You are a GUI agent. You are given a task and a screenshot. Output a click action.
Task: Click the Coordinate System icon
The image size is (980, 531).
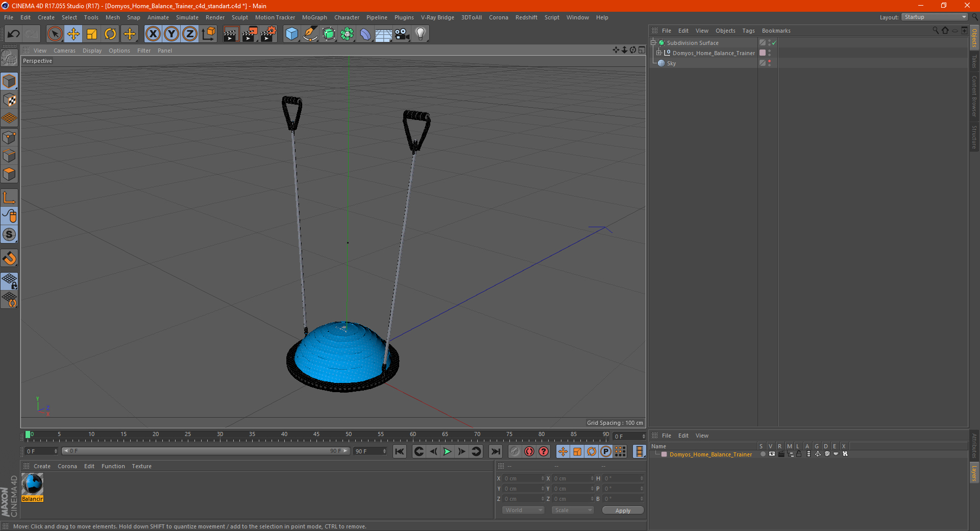208,34
